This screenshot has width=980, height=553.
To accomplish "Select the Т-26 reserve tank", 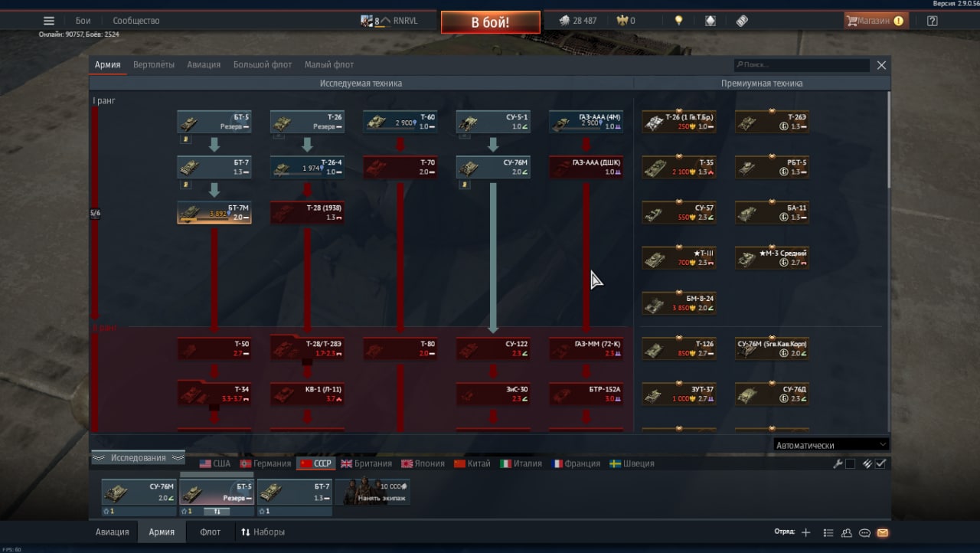I will [x=307, y=122].
